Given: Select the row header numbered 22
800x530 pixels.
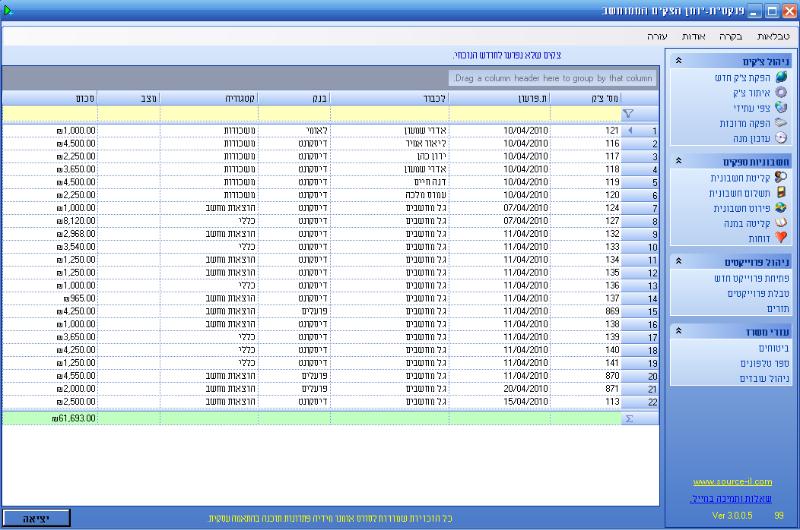Looking at the screenshot, I should coord(640,402).
